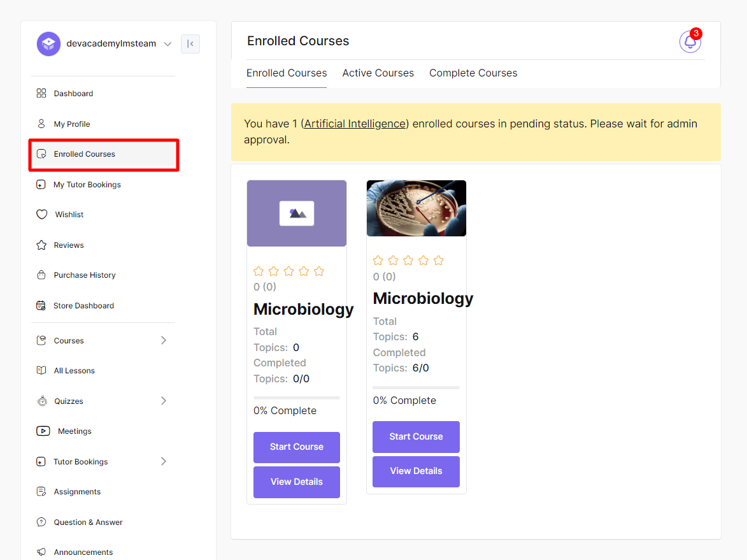Select the My Profile icon in sidebar
The height and width of the screenshot is (560, 747).
click(x=43, y=124)
